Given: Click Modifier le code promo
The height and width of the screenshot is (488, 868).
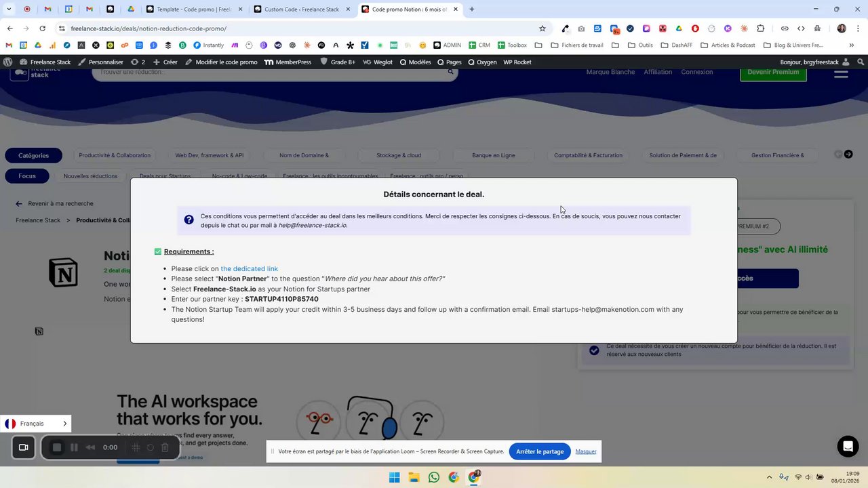Looking at the screenshot, I should click(221, 62).
